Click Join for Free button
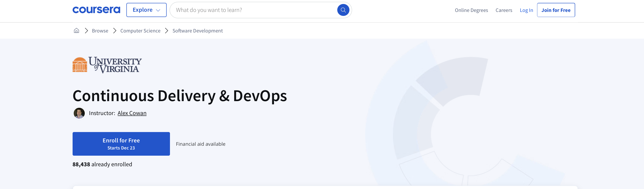Screen dimensions: 644x189 pyautogui.click(x=556, y=10)
